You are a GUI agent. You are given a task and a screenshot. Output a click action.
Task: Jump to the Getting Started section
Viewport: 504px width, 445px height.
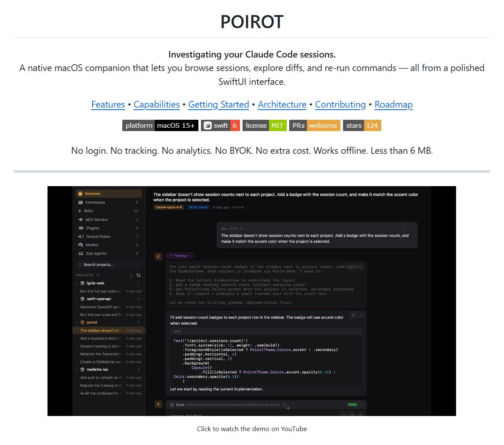(x=219, y=105)
